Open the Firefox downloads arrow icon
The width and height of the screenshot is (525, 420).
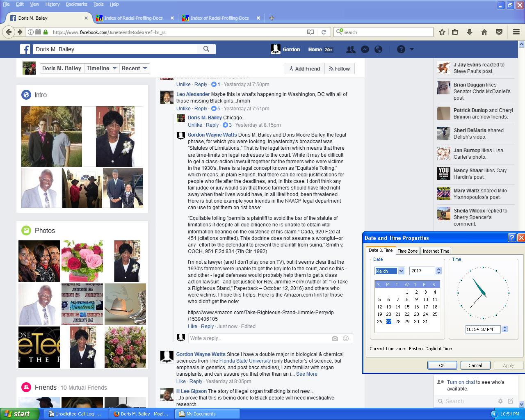470,32
